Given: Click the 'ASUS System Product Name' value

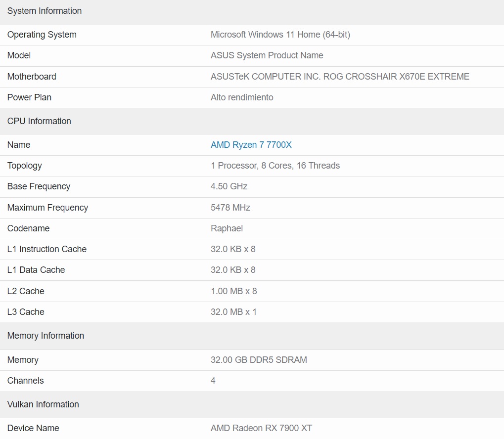Looking at the screenshot, I should pos(267,55).
